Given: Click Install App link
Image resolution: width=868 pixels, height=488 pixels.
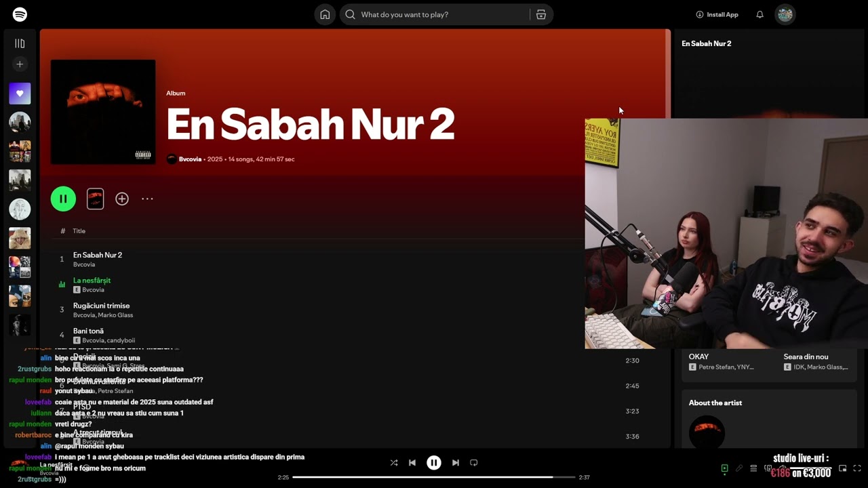Looking at the screenshot, I should 717,14.
